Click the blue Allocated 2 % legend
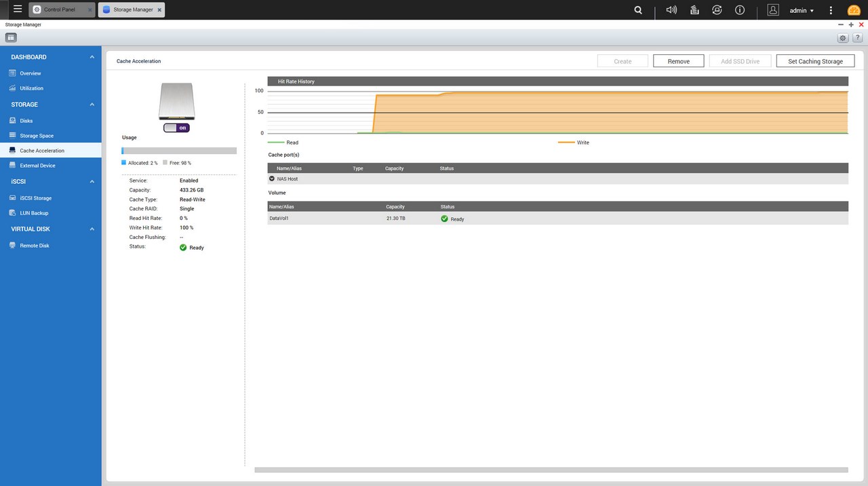The height and width of the screenshot is (486, 868). point(140,163)
